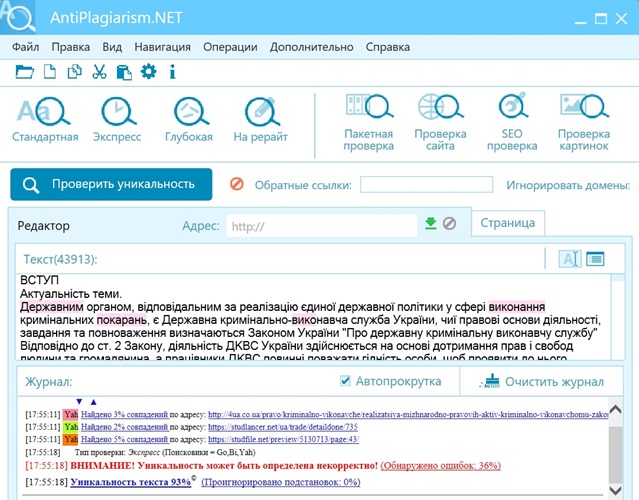The image size is (639, 500).
Task: Open the studfile.net match link
Action: point(284,439)
